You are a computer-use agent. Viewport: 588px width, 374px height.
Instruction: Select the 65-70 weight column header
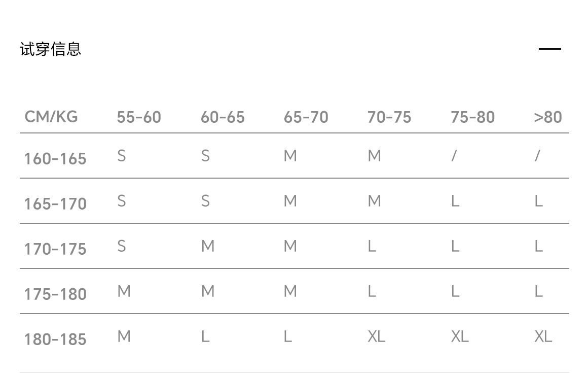(x=306, y=117)
